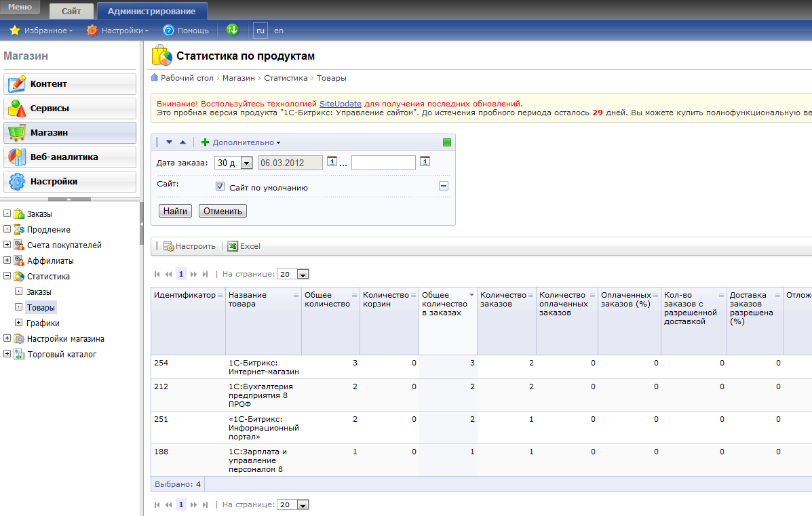Remove the Сайт filter row with the minus button
Viewport: 812px width, 516px height.
click(x=444, y=186)
